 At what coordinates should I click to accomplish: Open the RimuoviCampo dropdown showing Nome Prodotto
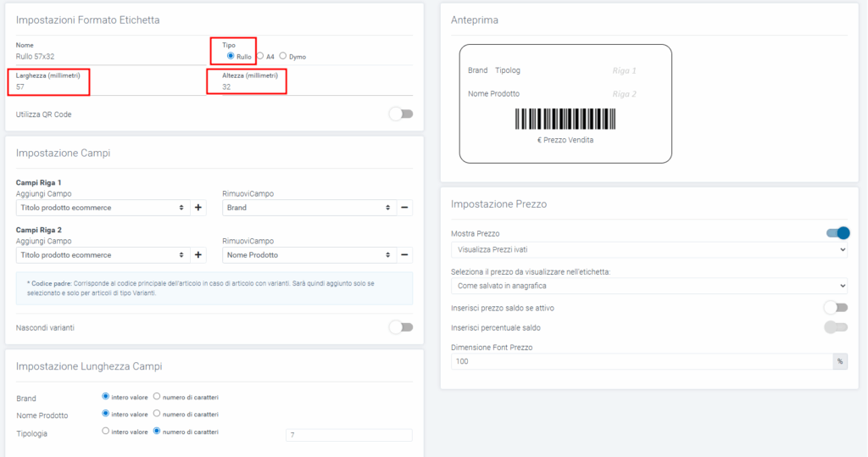[x=309, y=255]
